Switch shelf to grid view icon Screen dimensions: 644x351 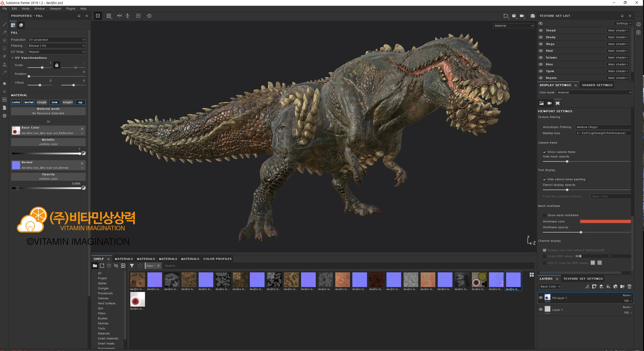click(x=532, y=275)
